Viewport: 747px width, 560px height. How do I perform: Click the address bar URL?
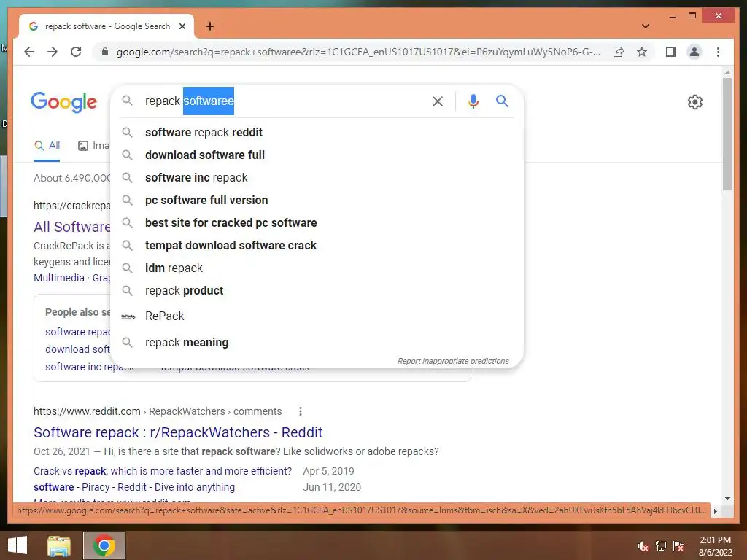point(358,52)
